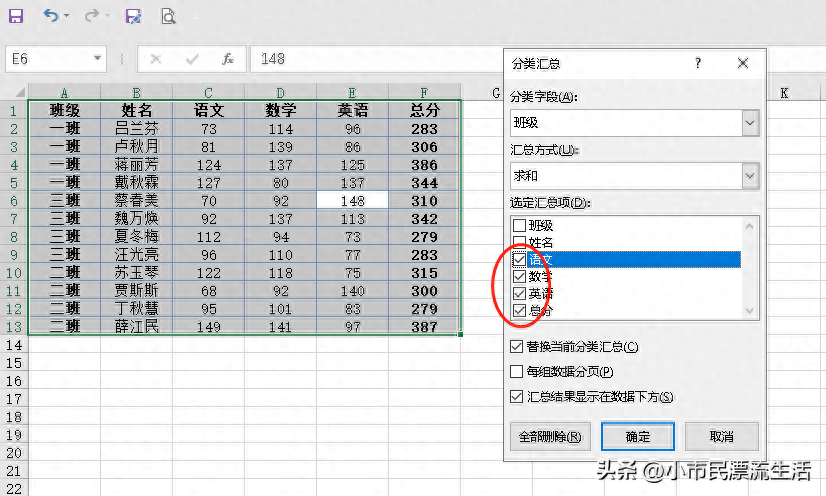
Task: Click the total score cell 386
Action: click(425, 164)
